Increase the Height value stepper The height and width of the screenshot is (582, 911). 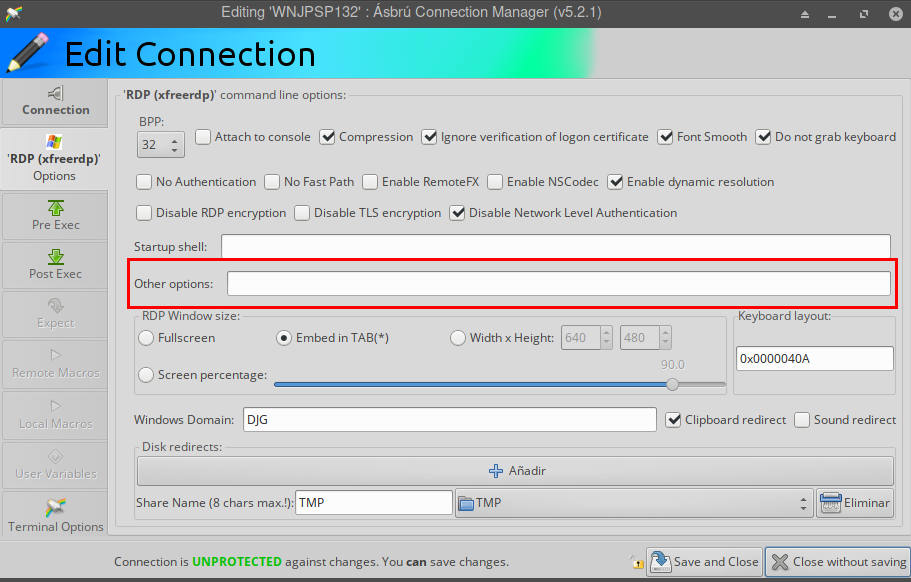coord(663,333)
